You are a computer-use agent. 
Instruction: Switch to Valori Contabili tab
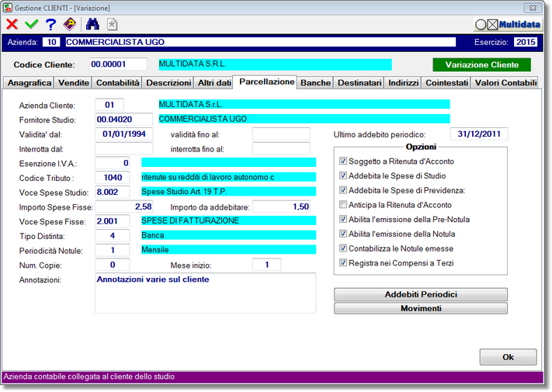(505, 83)
